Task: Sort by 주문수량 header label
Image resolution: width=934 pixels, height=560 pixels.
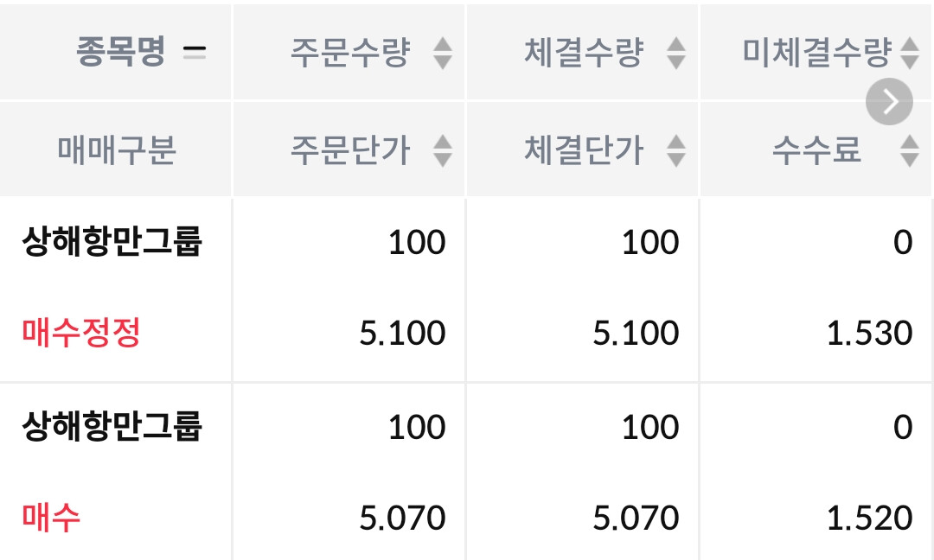Action: [x=349, y=54]
